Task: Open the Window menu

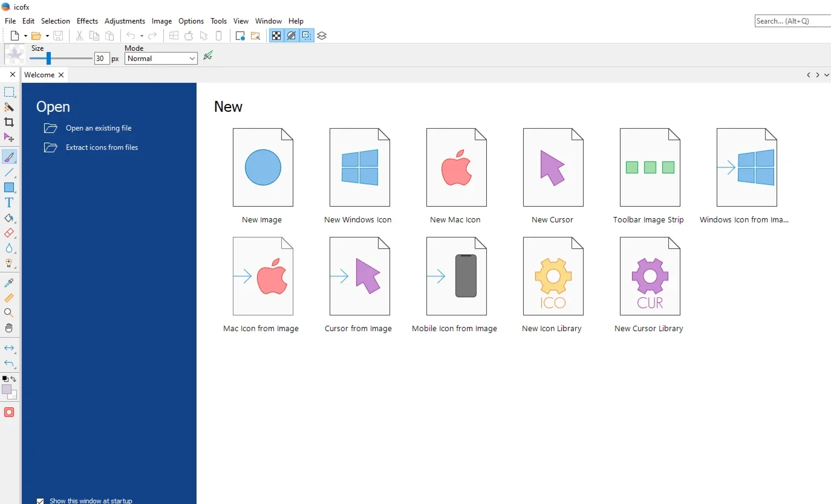Action: (269, 21)
